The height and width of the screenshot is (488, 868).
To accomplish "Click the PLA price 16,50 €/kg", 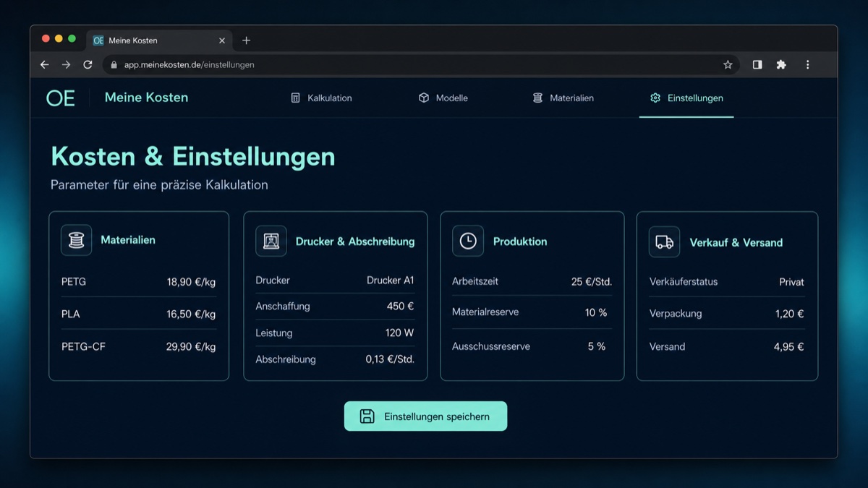I will (192, 314).
